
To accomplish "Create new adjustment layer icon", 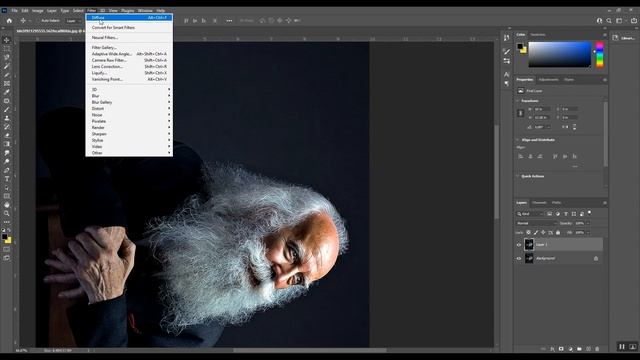I will tap(570, 349).
